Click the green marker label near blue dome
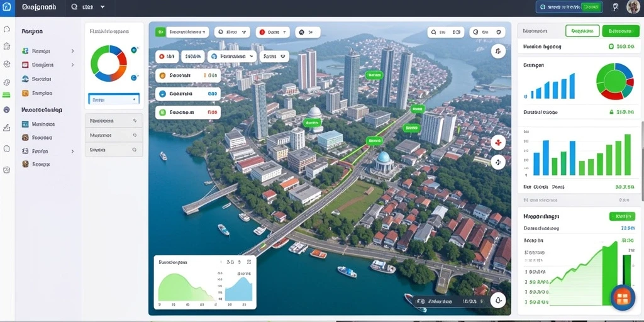The image size is (644, 322). [374, 141]
